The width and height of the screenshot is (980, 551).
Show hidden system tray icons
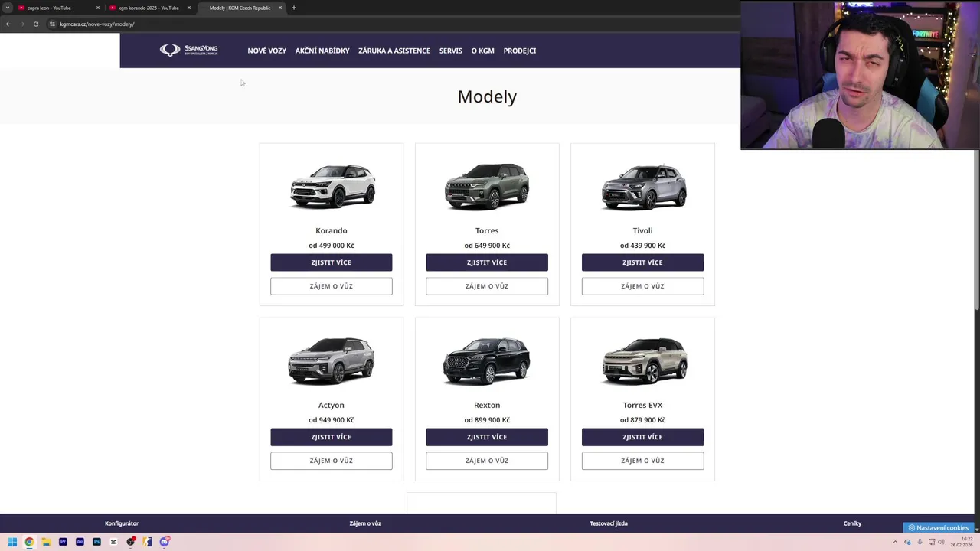pos(895,542)
